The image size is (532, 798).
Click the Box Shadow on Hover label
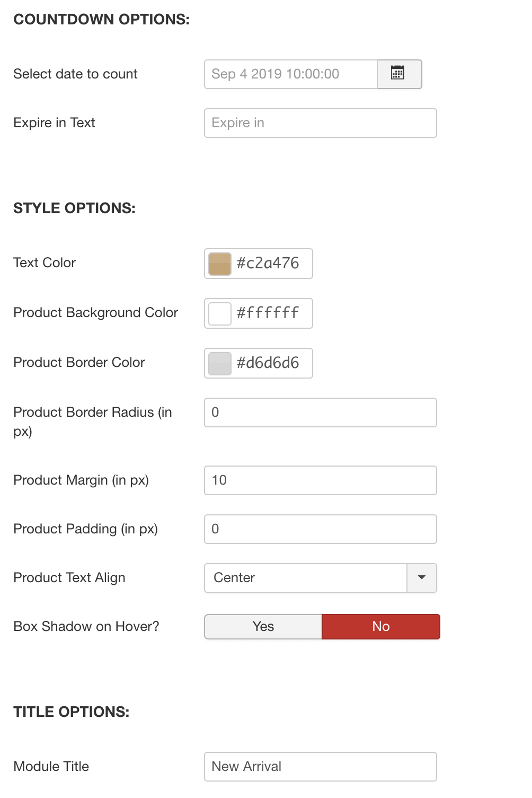(x=86, y=626)
